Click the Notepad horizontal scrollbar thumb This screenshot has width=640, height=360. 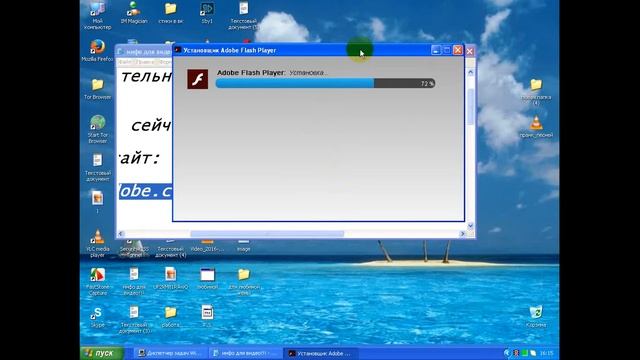[x=267, y=234]
